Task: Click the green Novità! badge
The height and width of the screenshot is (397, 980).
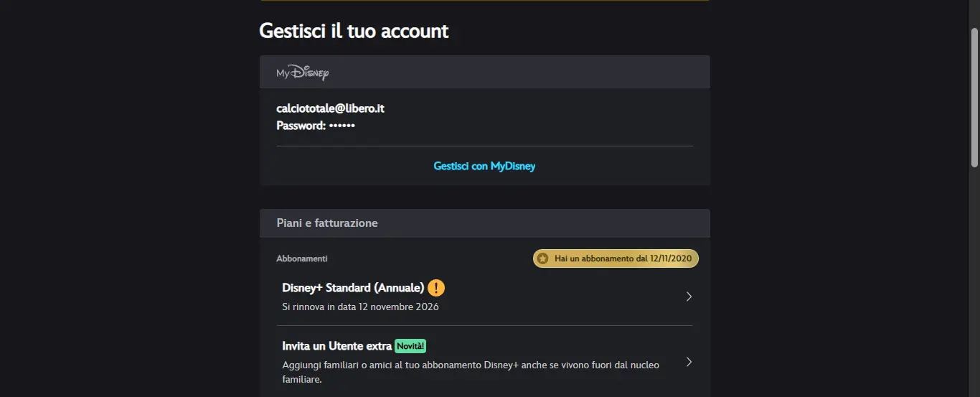Action: pos(411,346)
